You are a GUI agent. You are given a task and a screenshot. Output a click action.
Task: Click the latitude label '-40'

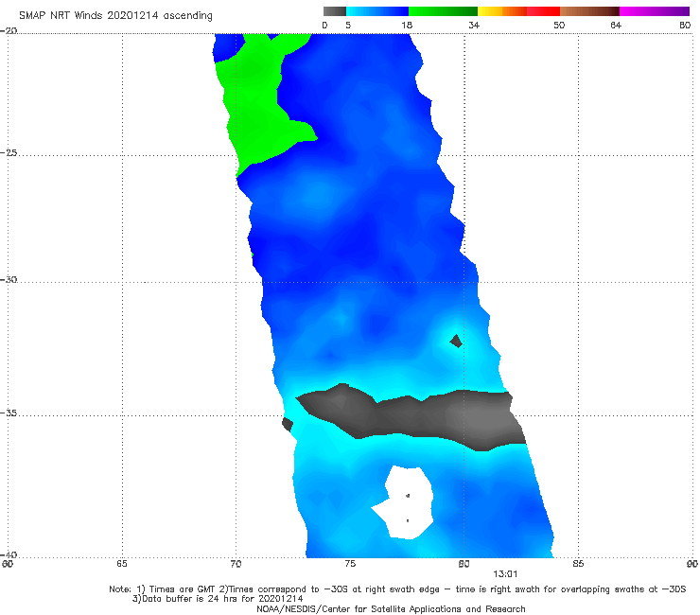9,554
